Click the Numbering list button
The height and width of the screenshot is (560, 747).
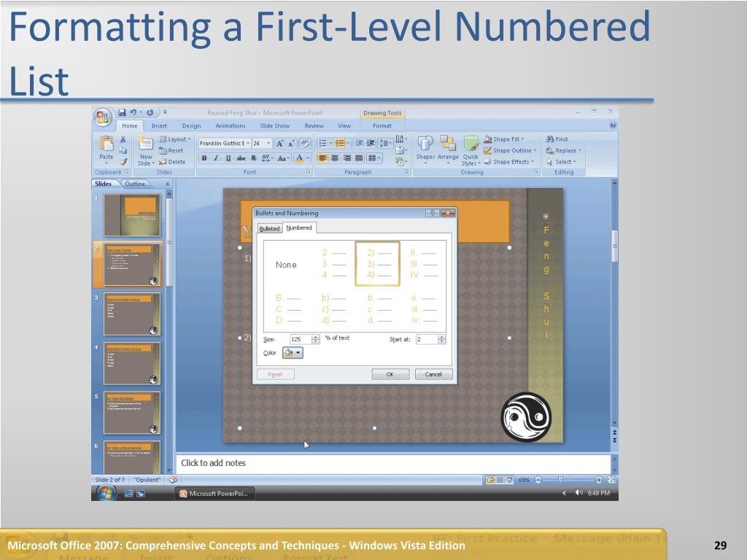pos(340,144)
